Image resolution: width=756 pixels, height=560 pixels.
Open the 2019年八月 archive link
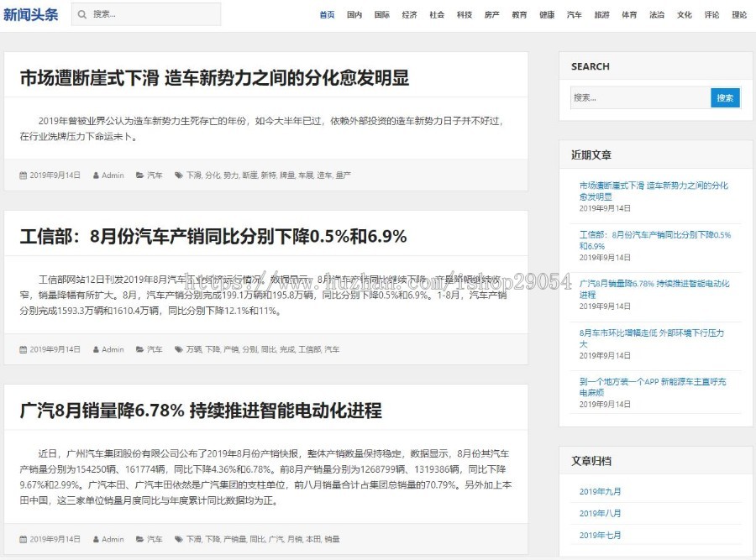click(601, 513)
